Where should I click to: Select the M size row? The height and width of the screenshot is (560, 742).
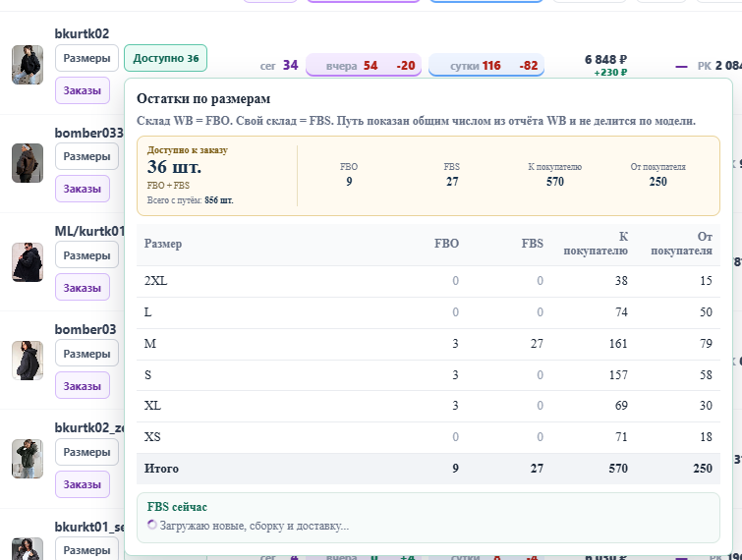click(x=428, y=344)
